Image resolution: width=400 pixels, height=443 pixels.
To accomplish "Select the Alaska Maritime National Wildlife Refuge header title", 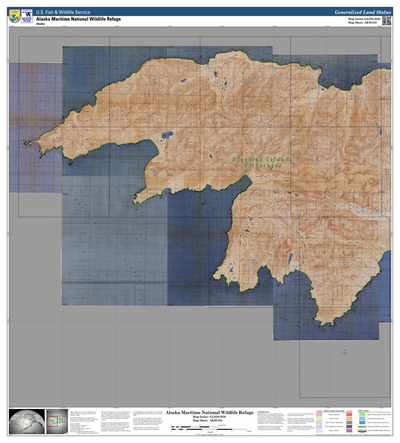I will [x=79, y=19].
